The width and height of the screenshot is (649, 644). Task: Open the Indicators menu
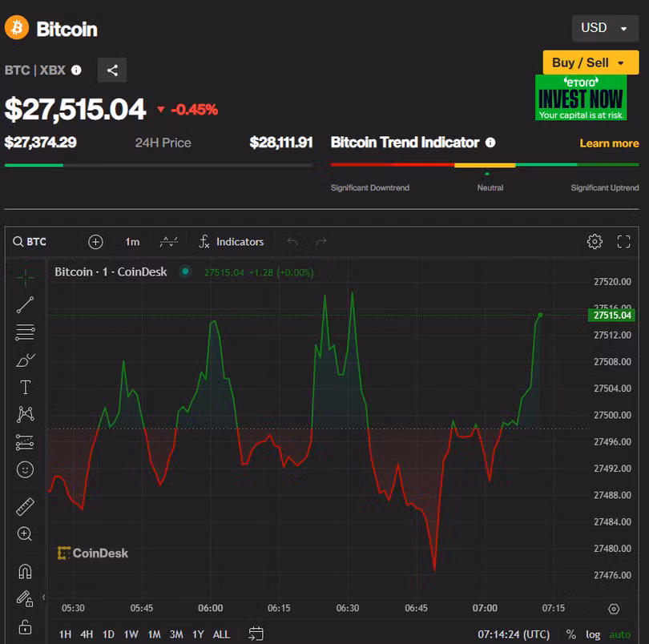(231, 242)
